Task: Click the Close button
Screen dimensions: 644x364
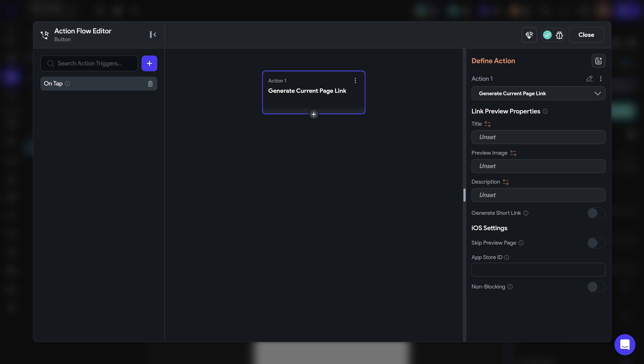Action: point(586,35)
